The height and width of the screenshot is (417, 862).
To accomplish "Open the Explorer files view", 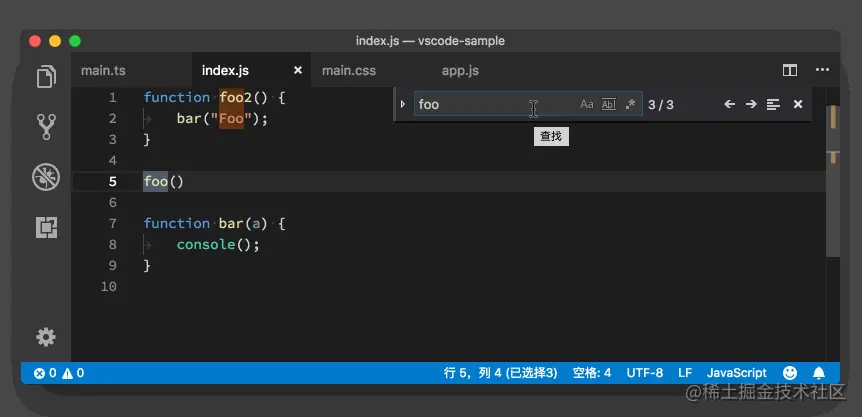I will pos(46,76).
